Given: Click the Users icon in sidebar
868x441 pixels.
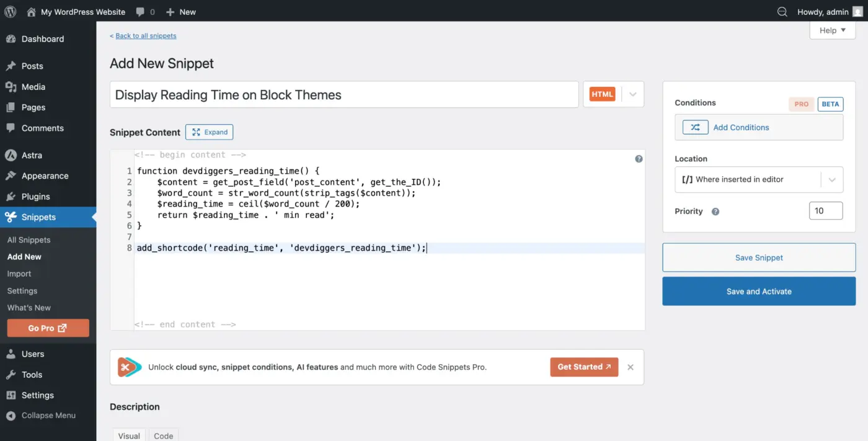Looking at the screenshot, I should point(11,354).
